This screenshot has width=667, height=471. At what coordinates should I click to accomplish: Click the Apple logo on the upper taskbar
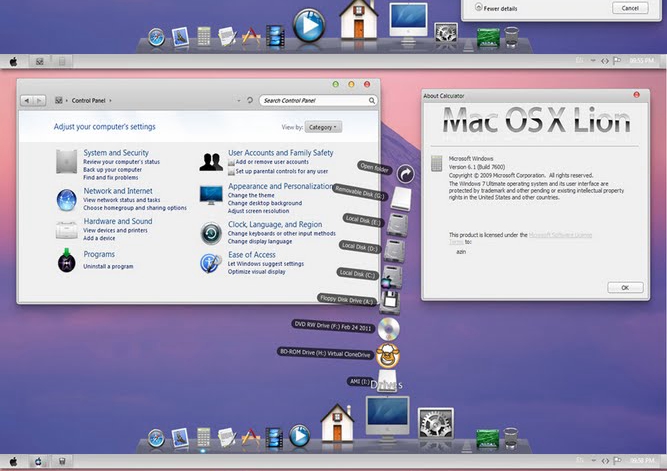click(14, 62)
